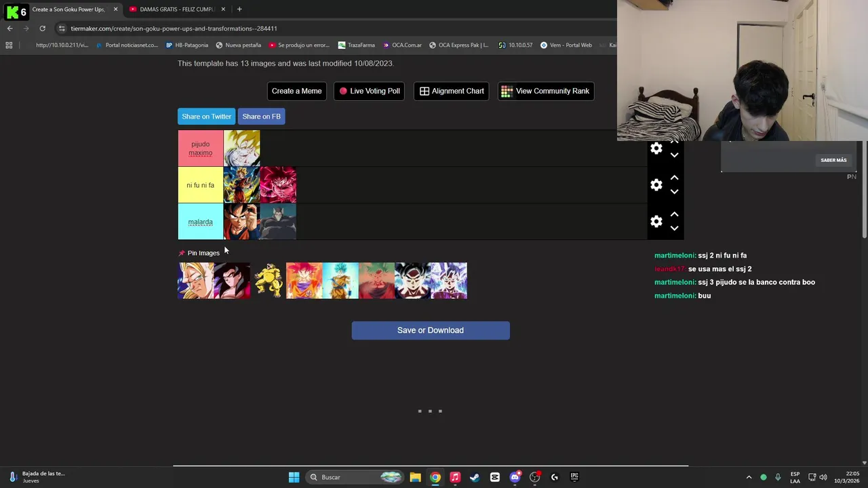Click Save or Download button
This screenshot has width=868, height=488.
(x=431, y=330)
